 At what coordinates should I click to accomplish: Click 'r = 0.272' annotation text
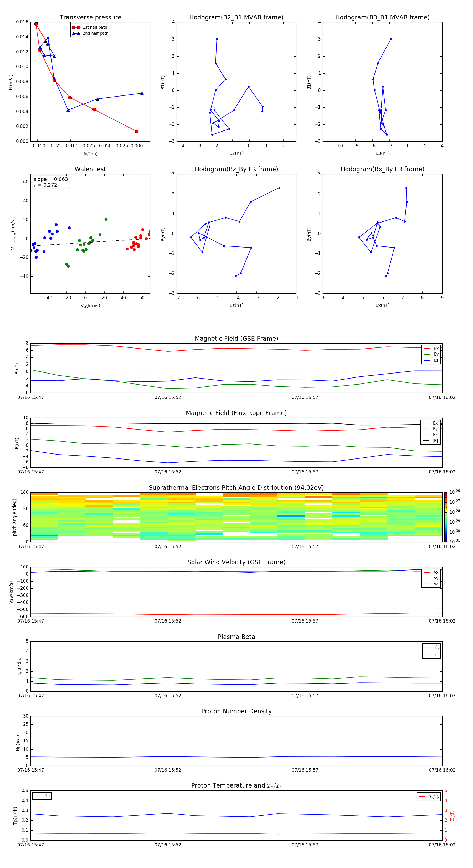click(x=45, y=185)
